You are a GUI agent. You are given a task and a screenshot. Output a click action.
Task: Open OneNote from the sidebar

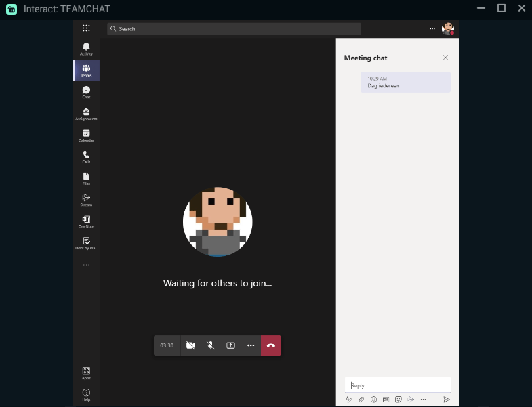(86, 221)
